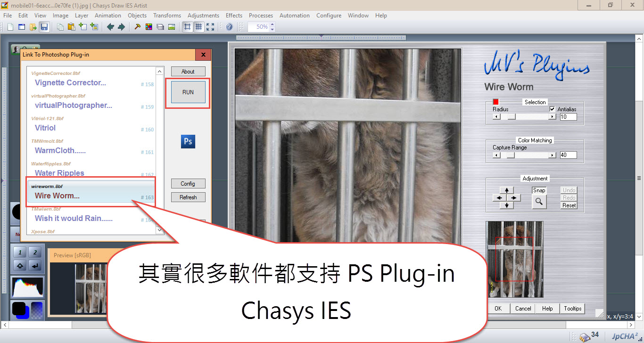Image resolution: width=644 pixels, height=343 pixels.
Task: Open the Automation menu
Action: pos(295,16)
